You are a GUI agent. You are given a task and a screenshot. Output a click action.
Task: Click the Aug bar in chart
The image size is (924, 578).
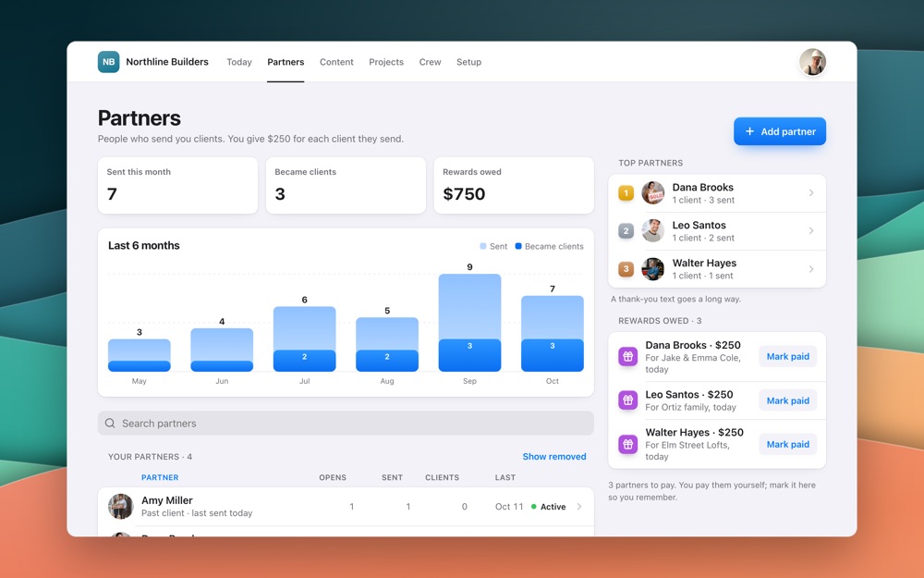tap(387, 344)
